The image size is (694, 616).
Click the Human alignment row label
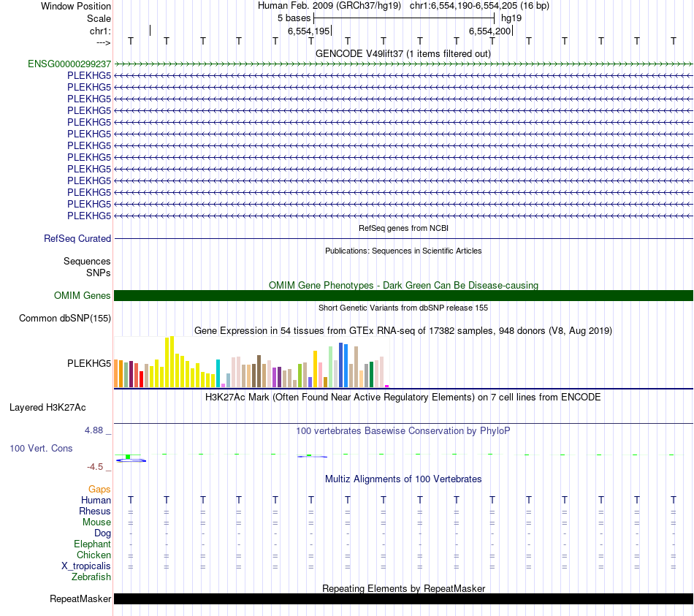pyautogui.click(x=96, y=501)
